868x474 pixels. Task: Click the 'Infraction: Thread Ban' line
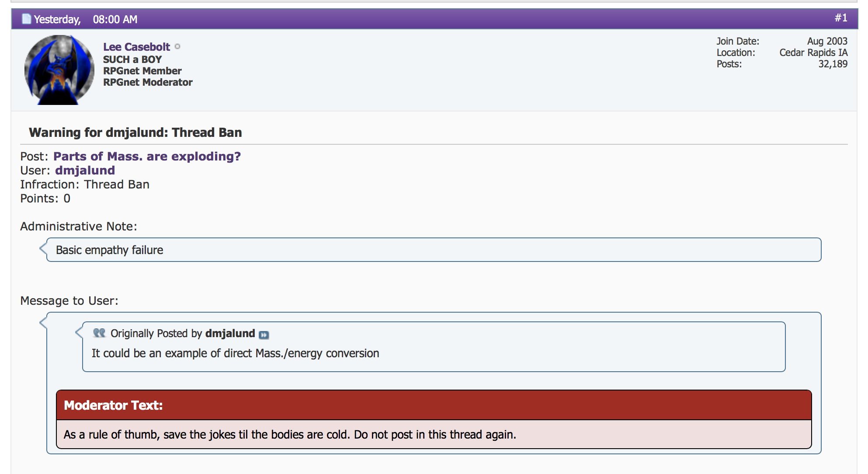click(85, 185)
